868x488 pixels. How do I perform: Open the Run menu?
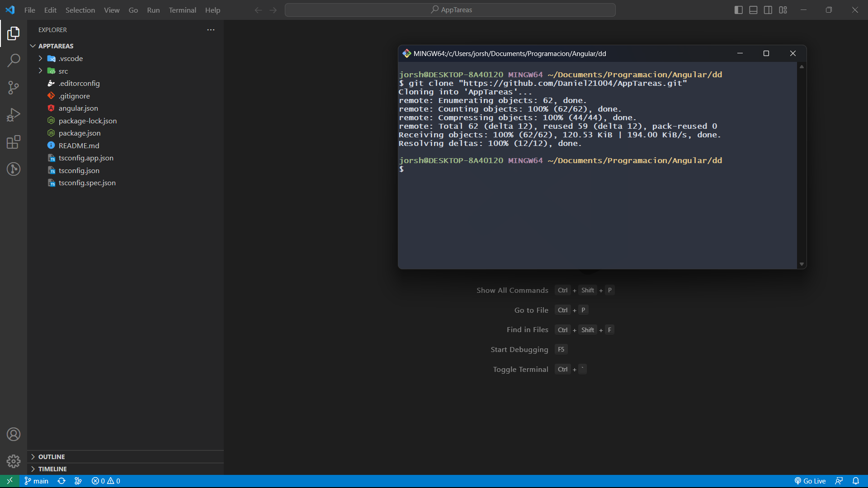[x=153, y=10]
